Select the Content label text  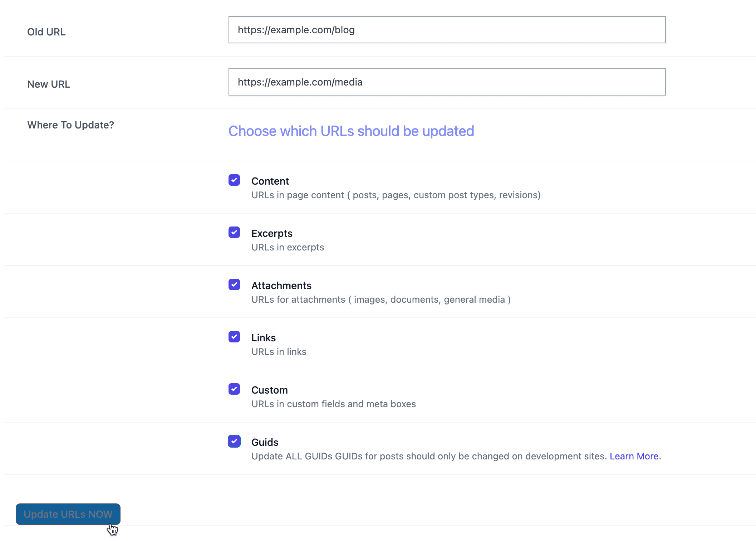coord(270,181)
